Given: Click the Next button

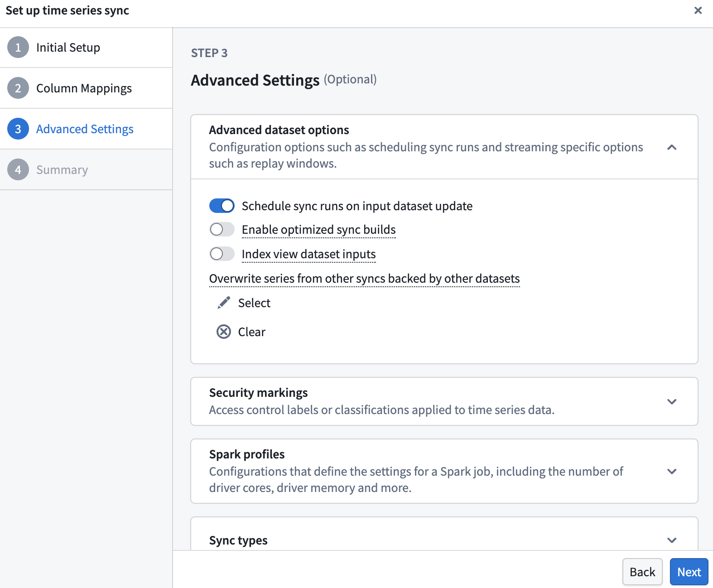Looking at the screenshot, I should pos(689,572).
